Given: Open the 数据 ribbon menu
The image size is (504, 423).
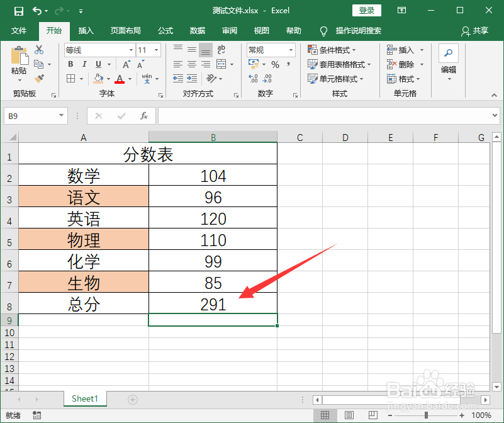Looking at the screenshot, I should coord(197,30).
